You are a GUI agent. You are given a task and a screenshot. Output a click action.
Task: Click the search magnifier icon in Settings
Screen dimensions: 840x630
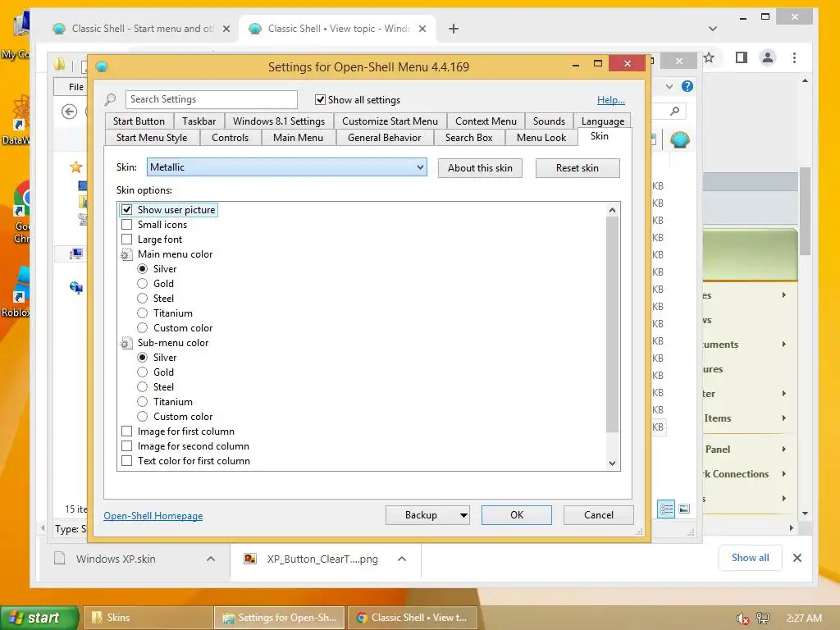click(111, 99)
